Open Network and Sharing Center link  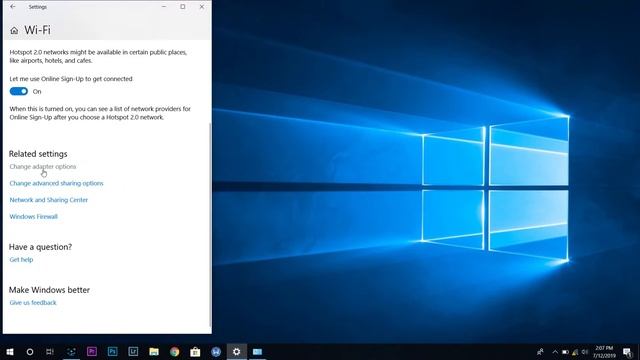click(49, 200)
